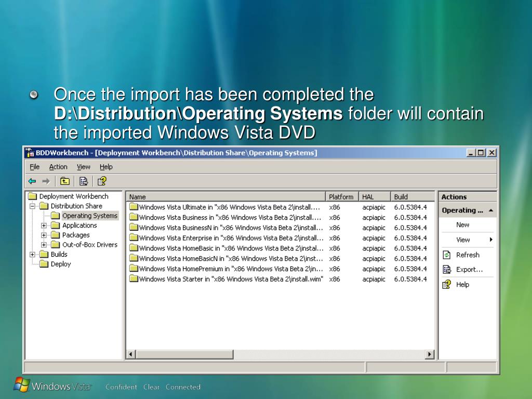Click the BDDWorkbench title bar app icon
Viewport: 532px width, 399px height.
click(x=30, y=153)
